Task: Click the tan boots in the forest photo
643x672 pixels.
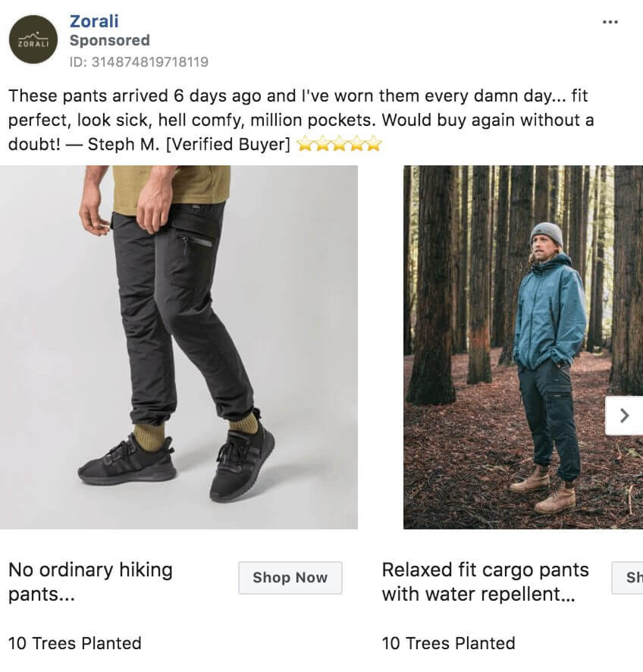Action: click(x=531, y=479)
